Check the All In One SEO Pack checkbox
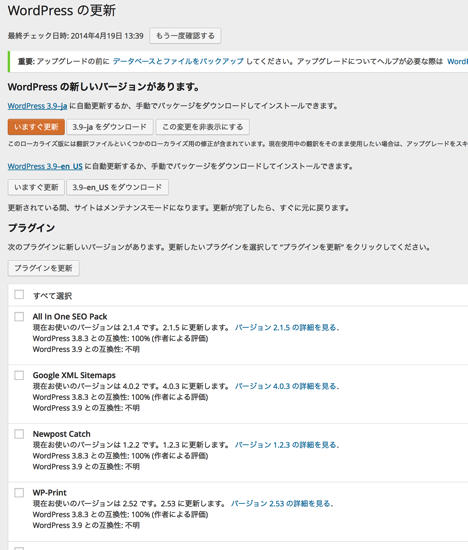 click(19, 317)
